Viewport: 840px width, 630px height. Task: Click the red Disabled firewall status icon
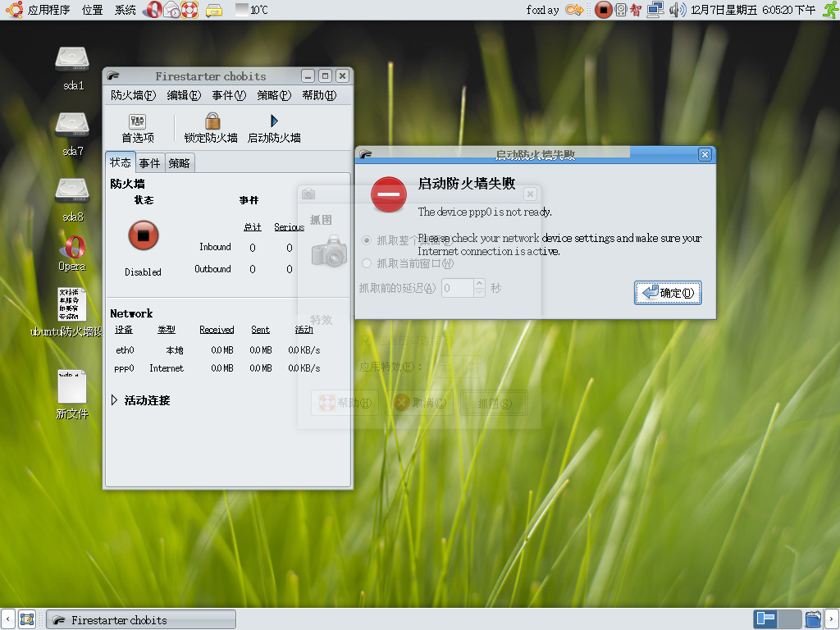tap(143, 235)
